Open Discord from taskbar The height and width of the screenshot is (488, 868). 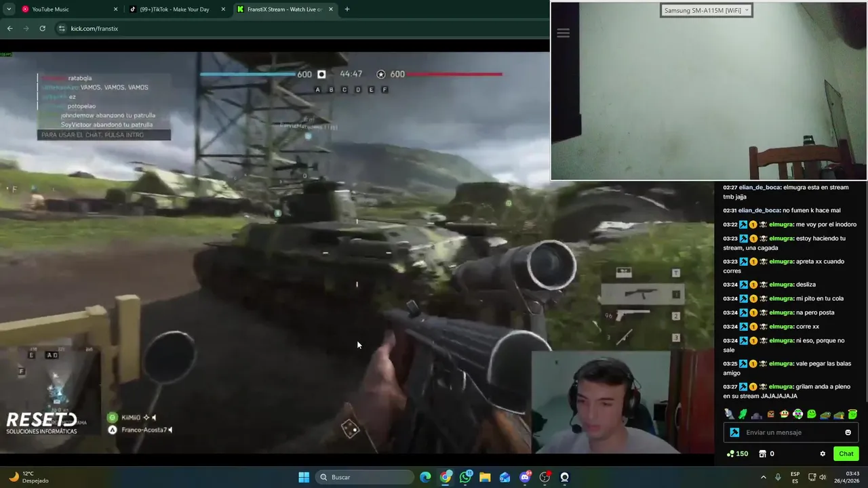pyautogui.click(x=525, y=477)
